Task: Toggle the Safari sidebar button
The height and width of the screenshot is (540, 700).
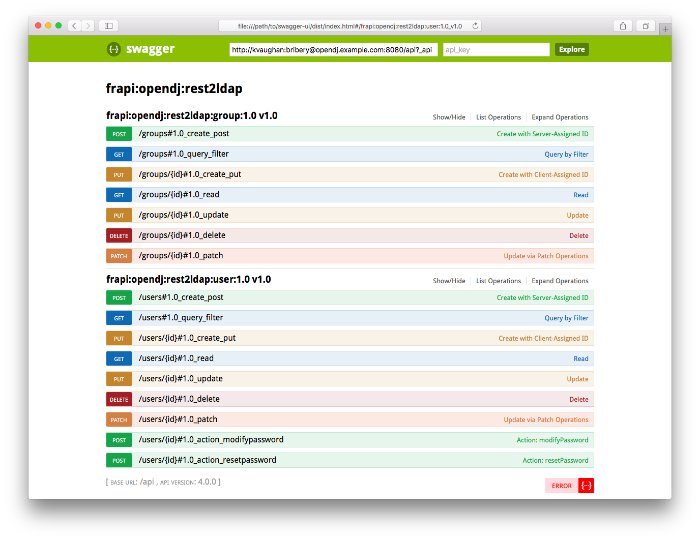Action: [x=108, y=26]
